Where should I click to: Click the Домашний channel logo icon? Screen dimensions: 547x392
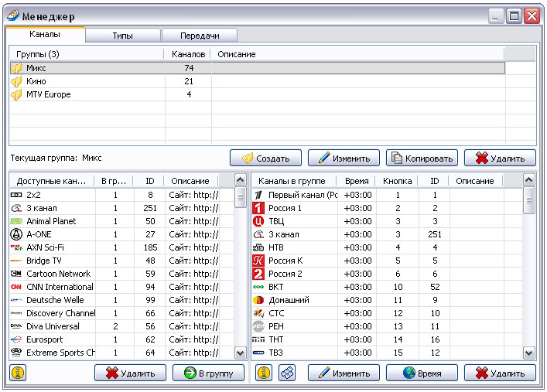(x=258, y=300)
